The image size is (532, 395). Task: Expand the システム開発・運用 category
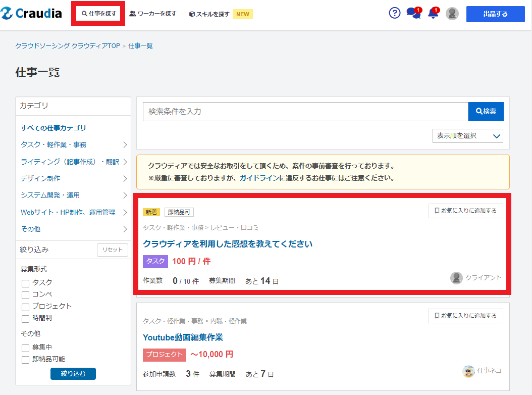(74, 195)
